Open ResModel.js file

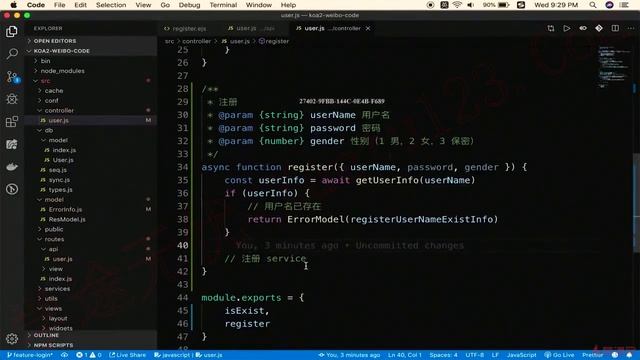click(x=67, y=219)
